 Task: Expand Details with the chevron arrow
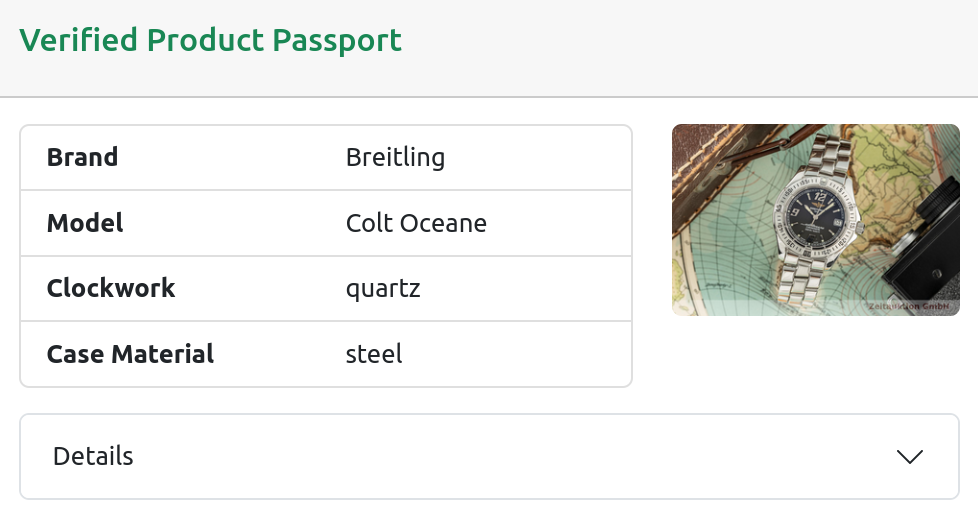[909, 456]
